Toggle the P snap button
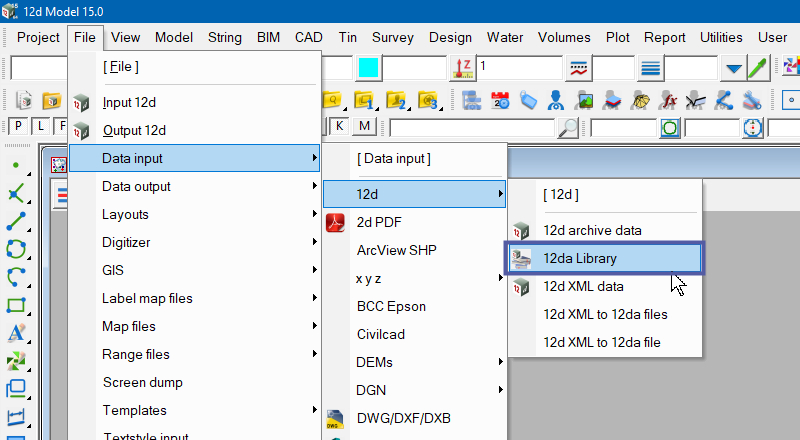The width and height of the screenshot is (800, 440). 18,126
